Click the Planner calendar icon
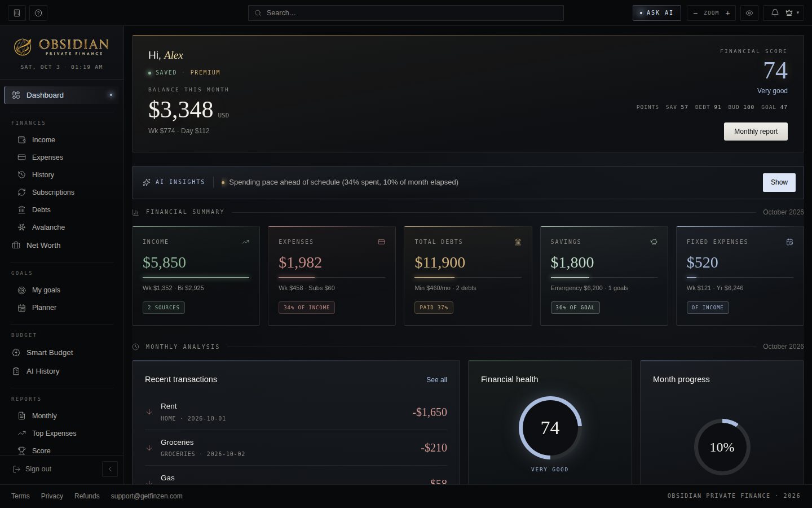Image resolution: width=812 pixels, height=508 pixels. click(21, 308)
